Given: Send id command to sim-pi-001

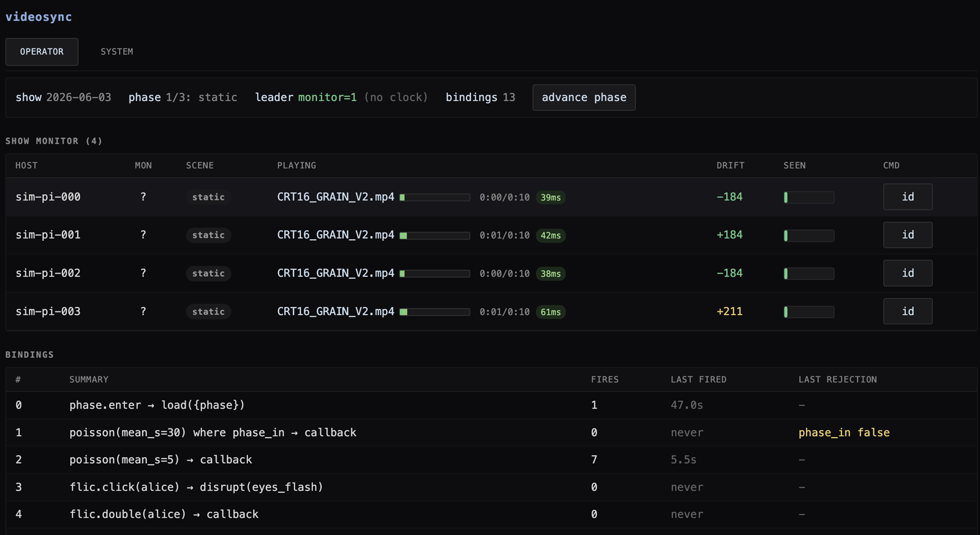Looking at the screenshot, I should coord(908,235).
